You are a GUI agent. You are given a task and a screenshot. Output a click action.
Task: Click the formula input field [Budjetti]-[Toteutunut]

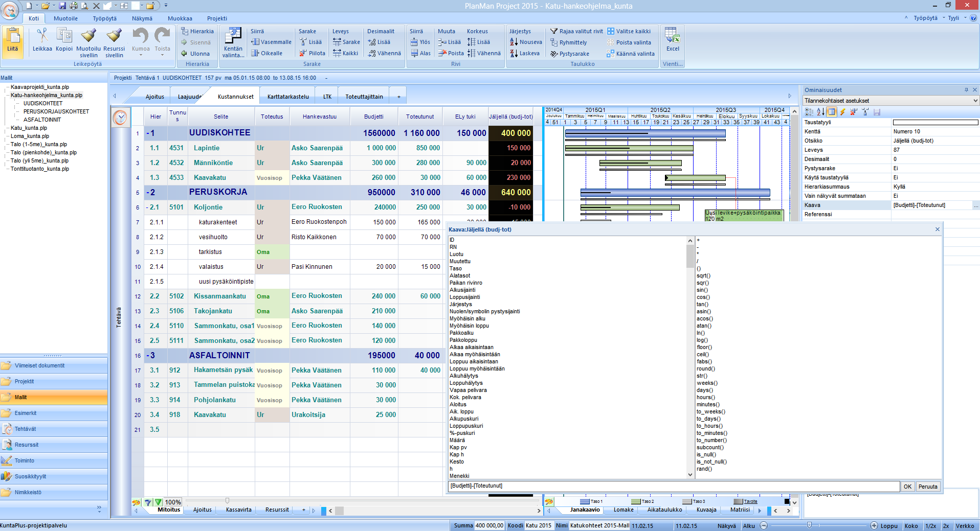(673, 486)
